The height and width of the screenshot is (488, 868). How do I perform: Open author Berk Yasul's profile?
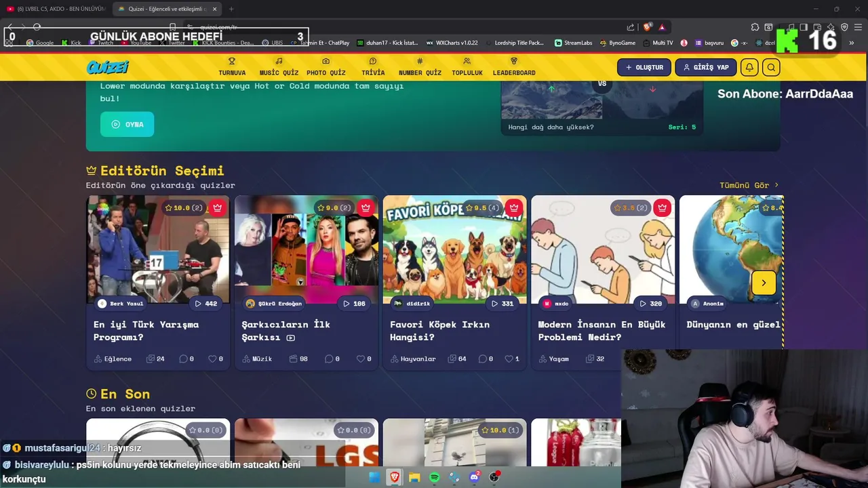click(x=121, y=304)
